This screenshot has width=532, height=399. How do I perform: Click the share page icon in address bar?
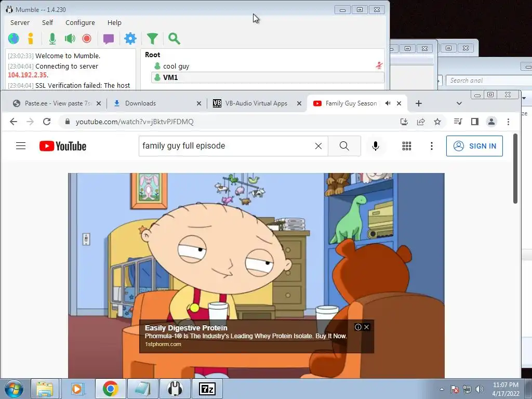[421, 122]
